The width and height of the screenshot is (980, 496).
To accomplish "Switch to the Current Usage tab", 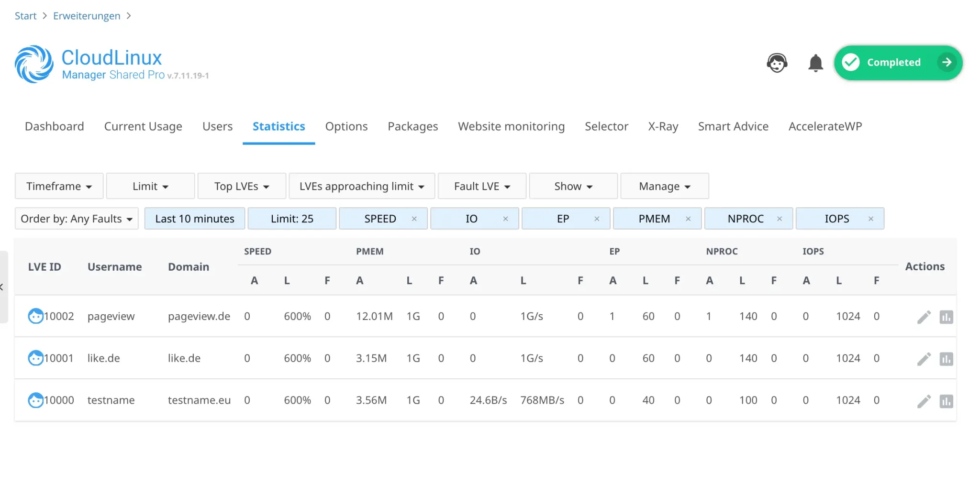I will coord(143,126).
